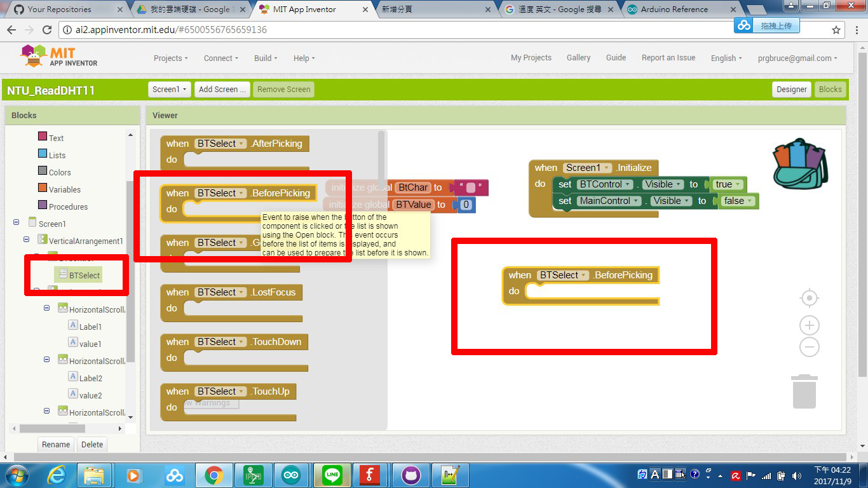Open BTSelect dropdown in AfterPicking block
The image size is (868, 488).
pos(220,143)
